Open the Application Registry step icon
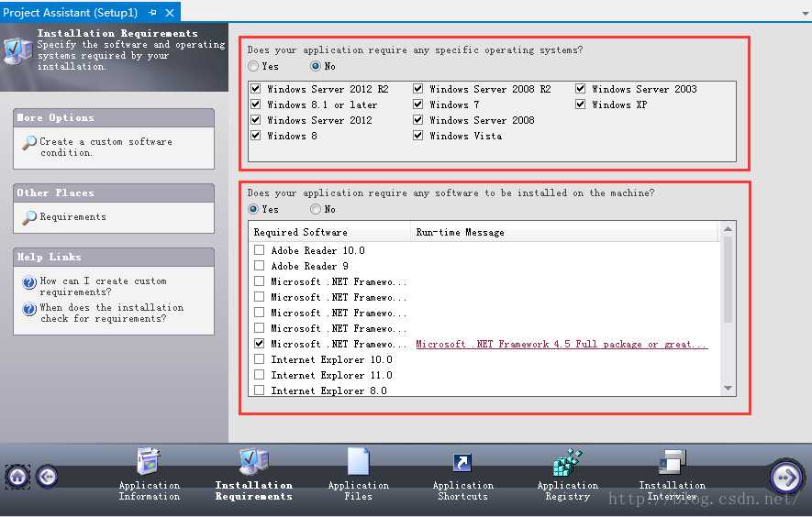Image resolution: width=812 pixels, height=517 pixels. 568,462
